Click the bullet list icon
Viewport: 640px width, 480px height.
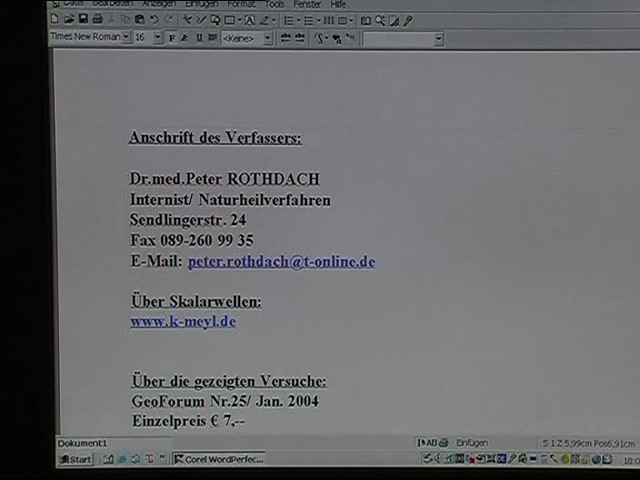pos(309,20)
